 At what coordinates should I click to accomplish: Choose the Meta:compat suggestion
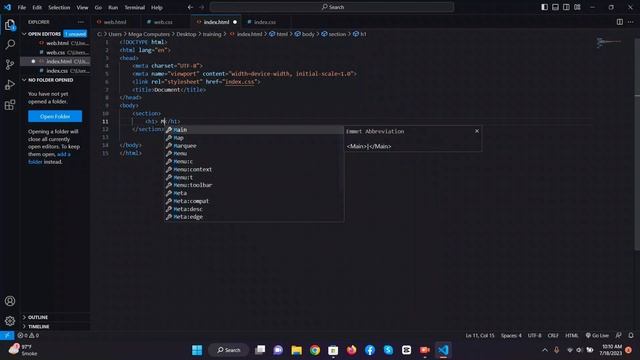tap(254, 201)
